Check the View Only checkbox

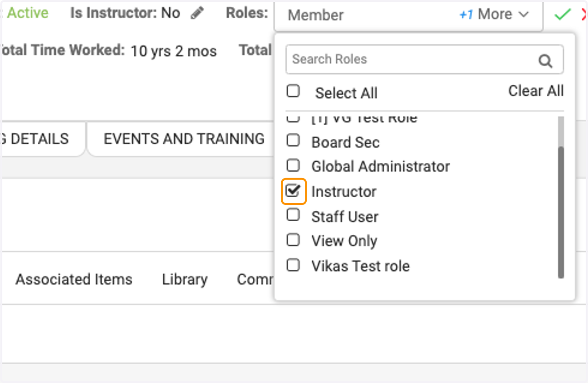[x=293, y=240]
